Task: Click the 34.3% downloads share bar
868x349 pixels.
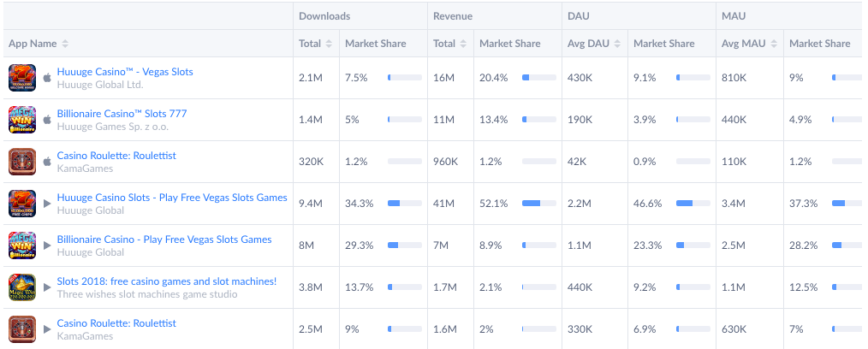Action: coord(405,204)
